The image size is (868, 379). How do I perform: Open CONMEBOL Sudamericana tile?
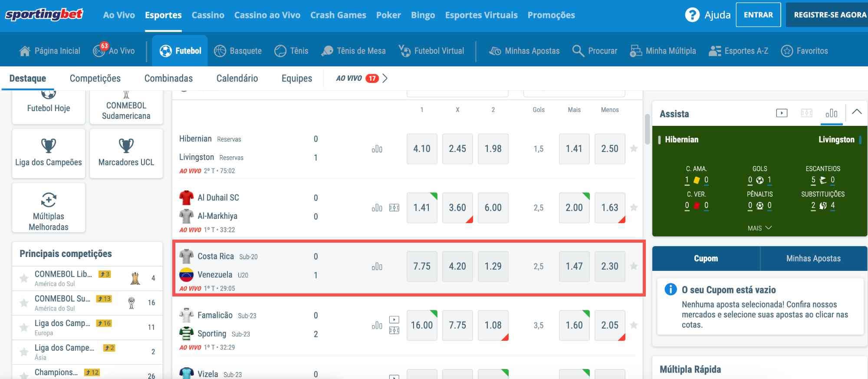(x=126, y=107)
